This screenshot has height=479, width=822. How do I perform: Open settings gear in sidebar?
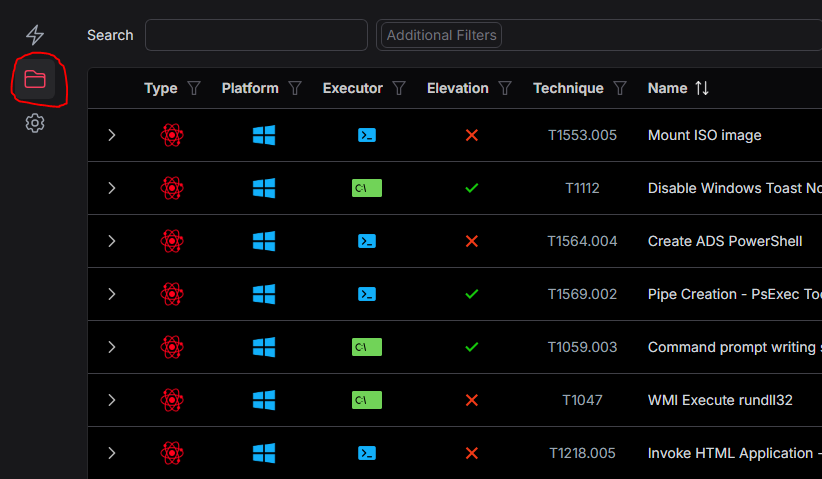coord(35,123)
